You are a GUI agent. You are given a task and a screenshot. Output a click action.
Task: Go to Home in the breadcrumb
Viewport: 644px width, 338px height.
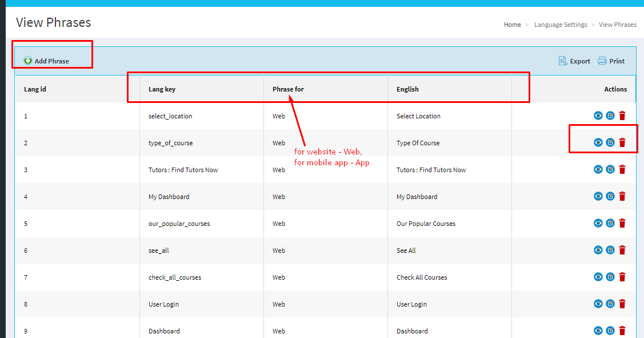pyautogui.click(x=512, y=25)
